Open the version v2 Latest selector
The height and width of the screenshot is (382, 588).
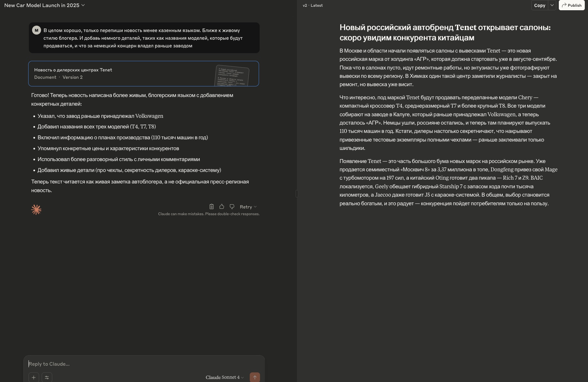313,5
